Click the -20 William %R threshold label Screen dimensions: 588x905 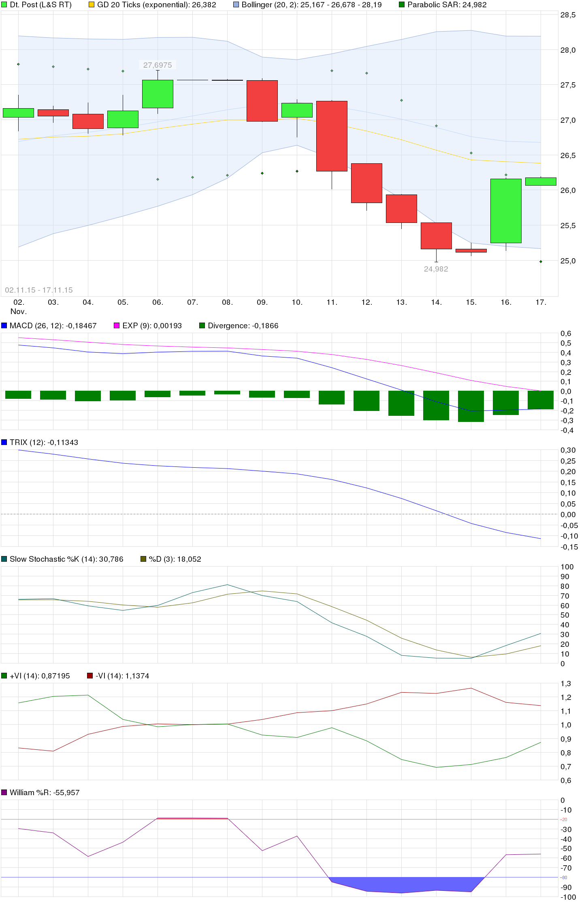(x=564, y=819)
